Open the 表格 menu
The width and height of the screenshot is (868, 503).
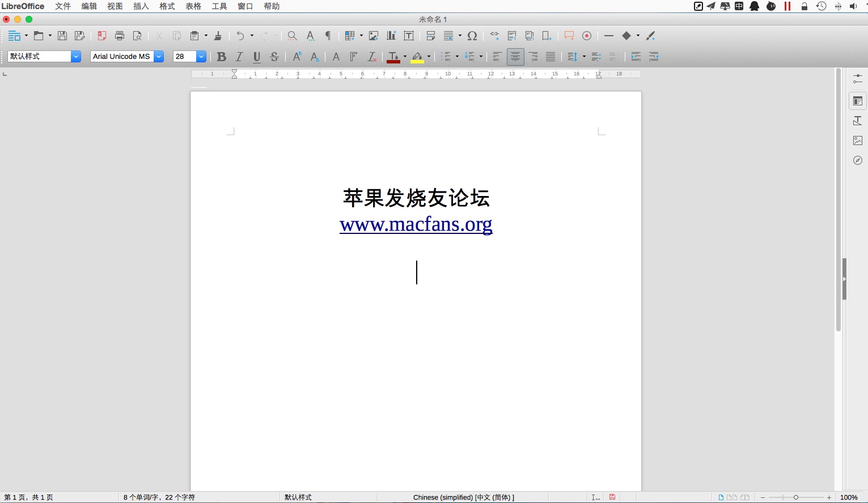tap(193, 6)
